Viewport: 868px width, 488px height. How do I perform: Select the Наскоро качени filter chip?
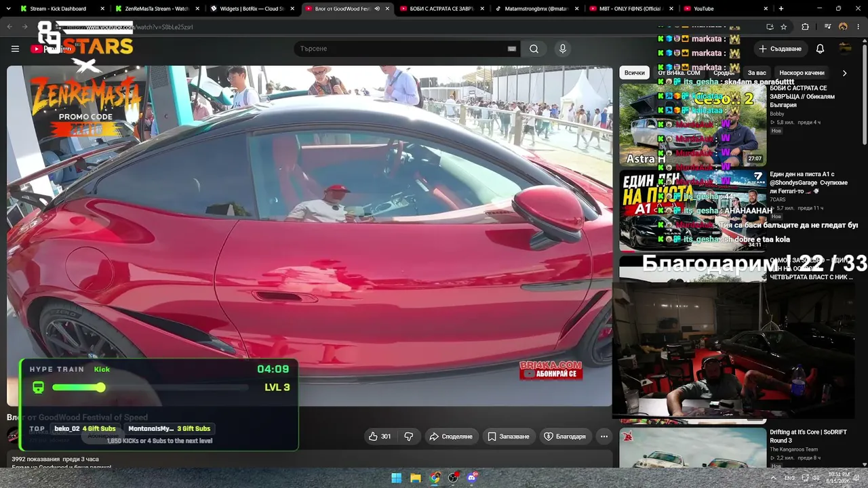pyautogui.click(x=802, y=73)
